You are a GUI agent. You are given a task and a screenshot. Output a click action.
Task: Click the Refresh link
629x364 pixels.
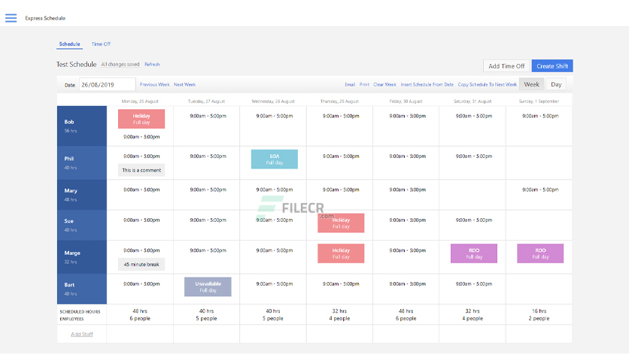click(152, 64)
